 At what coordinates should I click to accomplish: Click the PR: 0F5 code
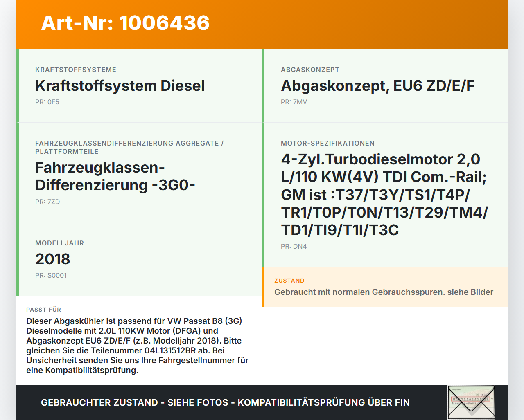pyautogui.click(x=47, y=102)
